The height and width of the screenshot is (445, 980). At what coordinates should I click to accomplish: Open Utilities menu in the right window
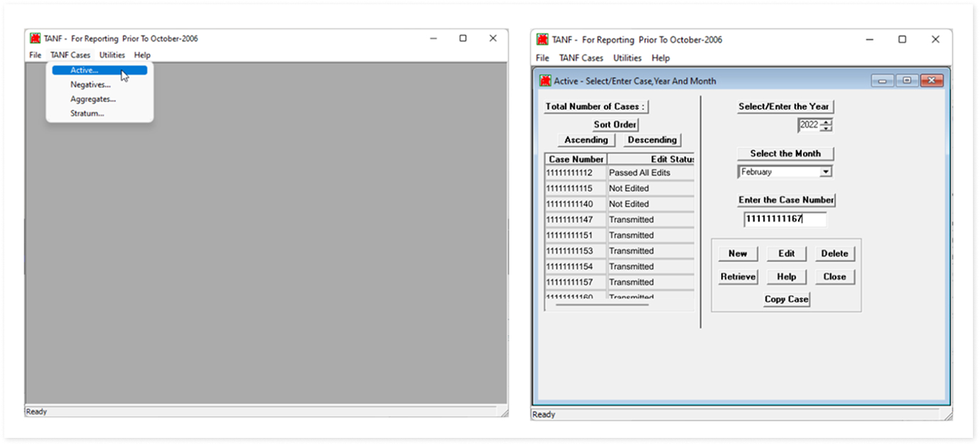coord(628,58)
